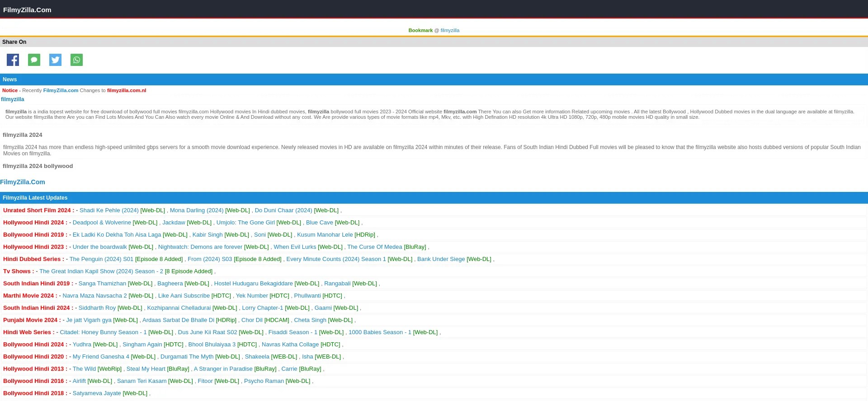This screenshot has height=401, width=868.
Task: Share the page via WhatsApp icon
Action: pos(76,60)
